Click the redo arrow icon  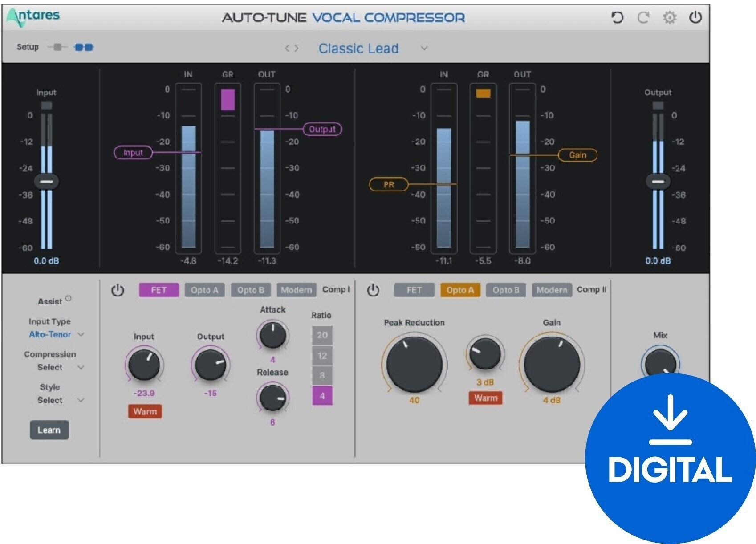(643, 18)
